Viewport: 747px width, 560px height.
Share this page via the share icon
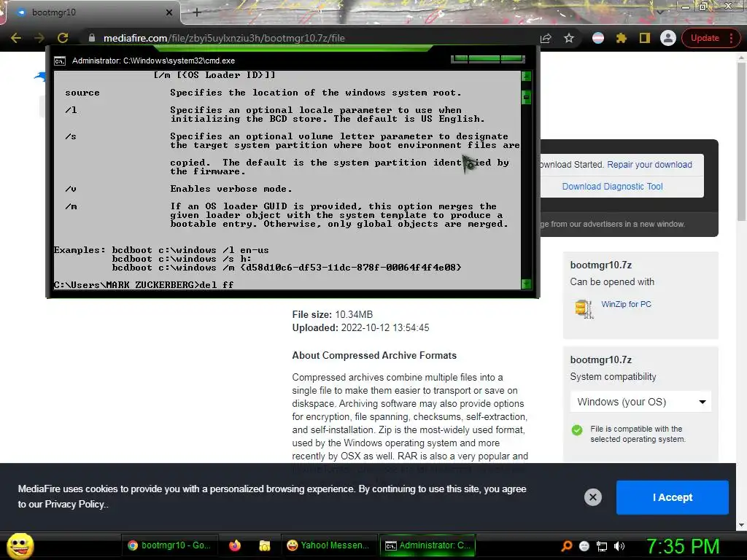coord(546,38)
